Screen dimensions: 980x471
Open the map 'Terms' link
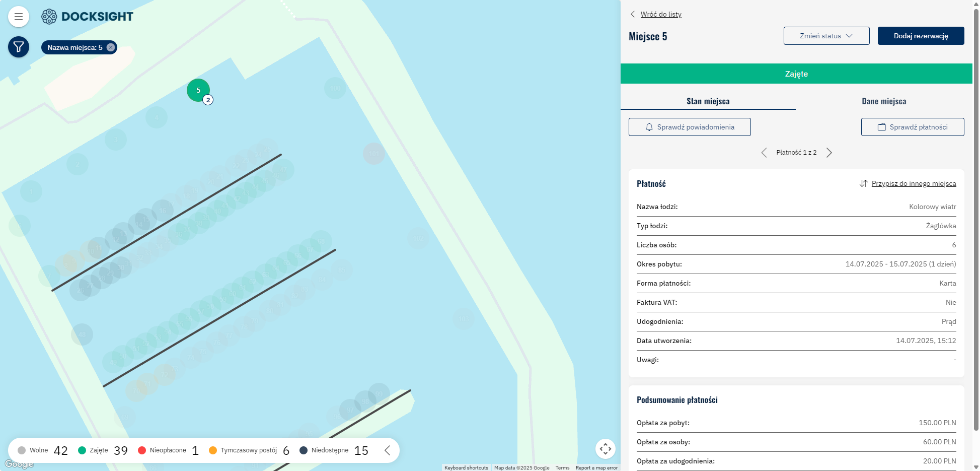click(x=562, y=468)
